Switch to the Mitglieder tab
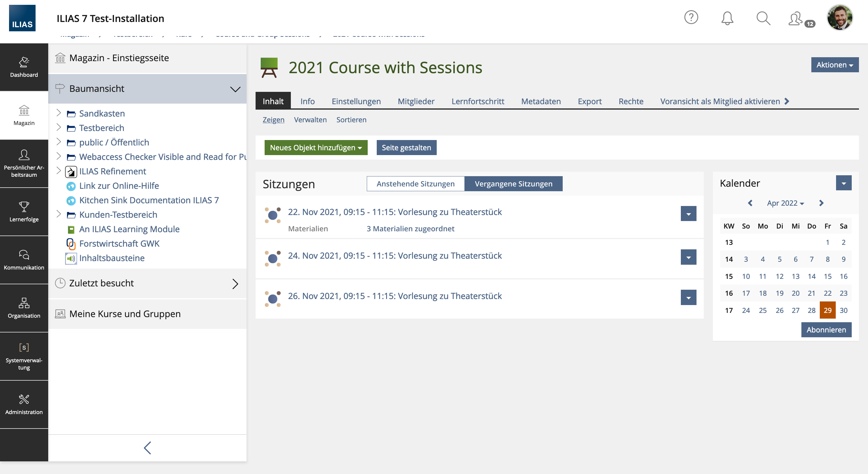 tap(416, 101)
